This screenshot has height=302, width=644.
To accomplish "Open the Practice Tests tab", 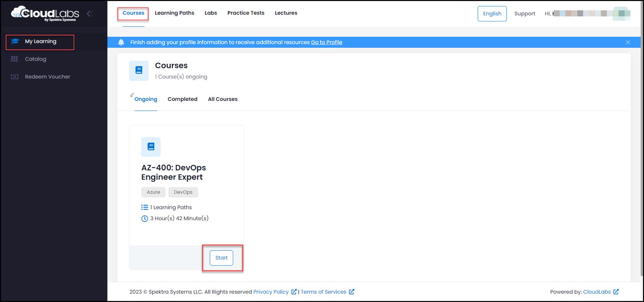I will [246, 13].
